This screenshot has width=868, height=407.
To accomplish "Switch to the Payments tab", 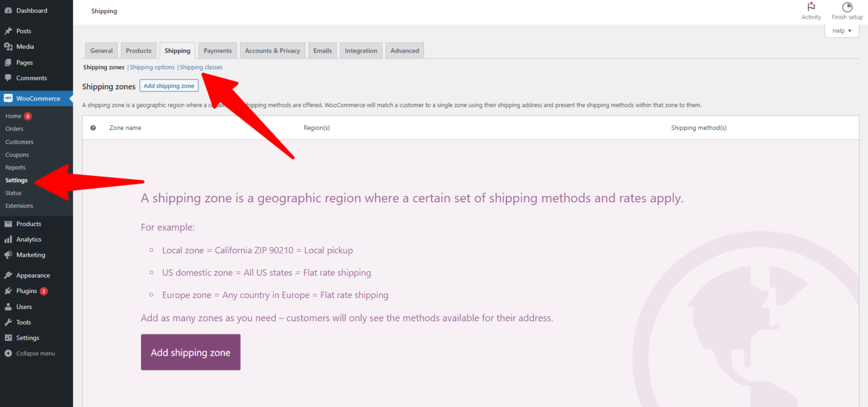I will click(x=217, y=50).
